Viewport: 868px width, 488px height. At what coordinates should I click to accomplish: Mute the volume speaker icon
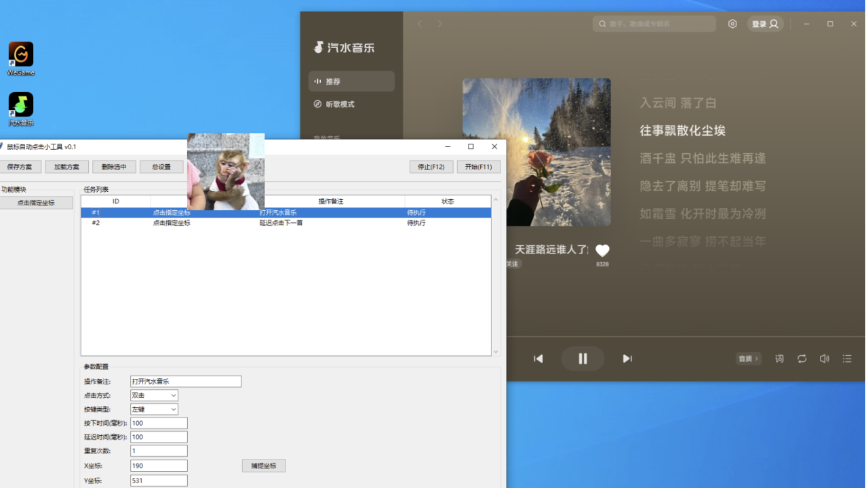click(x=825, y=359)
